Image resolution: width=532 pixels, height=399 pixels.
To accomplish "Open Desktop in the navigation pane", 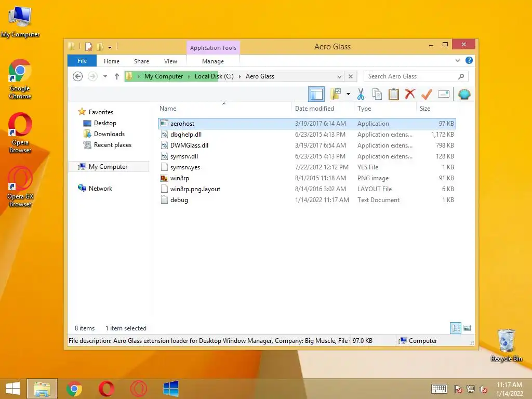I will point(105,123).
